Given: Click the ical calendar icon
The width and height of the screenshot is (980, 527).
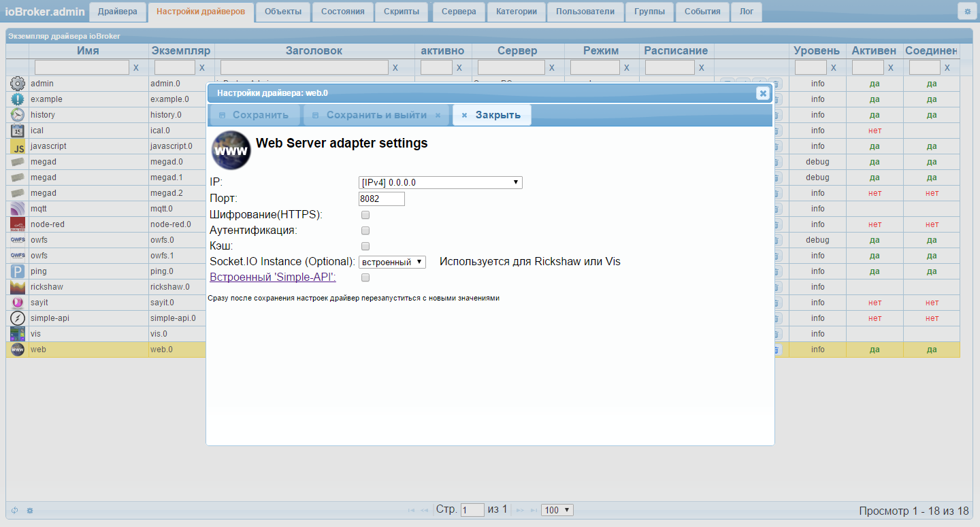Looking at the screenshot, I should tap(18, 131).
